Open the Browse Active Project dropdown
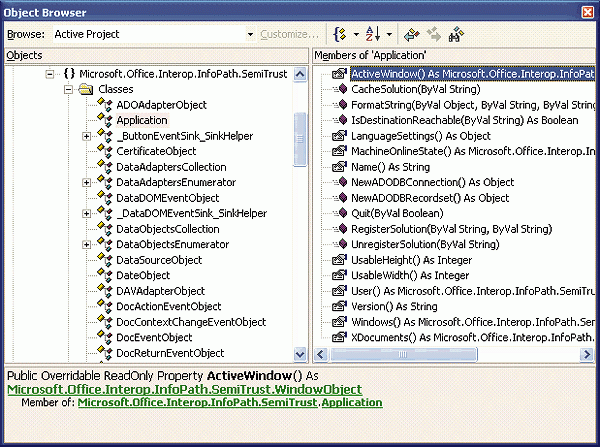Viewport: 600px width, 447px height. click(x=250, y=34)
